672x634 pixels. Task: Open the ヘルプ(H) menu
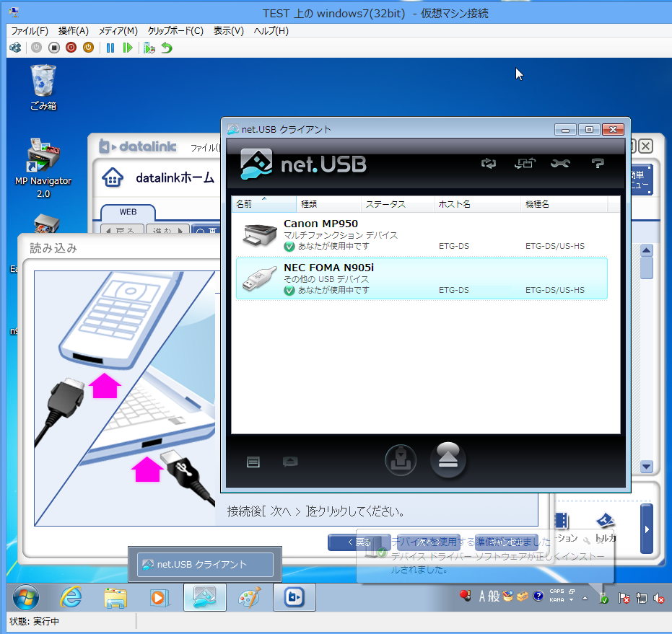pos(271,31)
